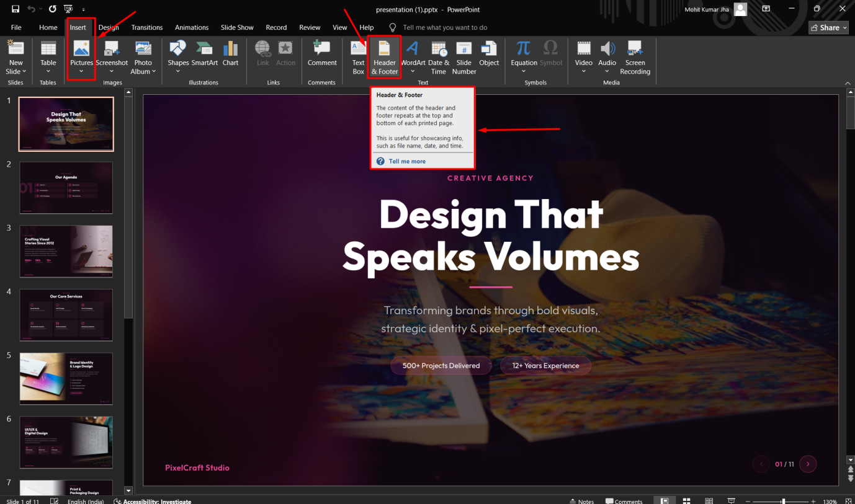855x504 pixels.
Task: Click the next arrow circle on the slide
Action: point(808,464)
